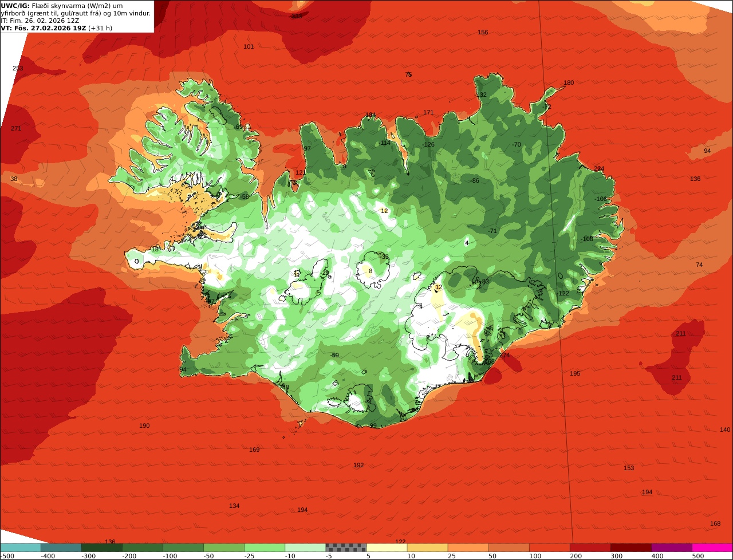Click the map value 38
The width and height of the screenshot is (733, 560).
pos(14,179)
